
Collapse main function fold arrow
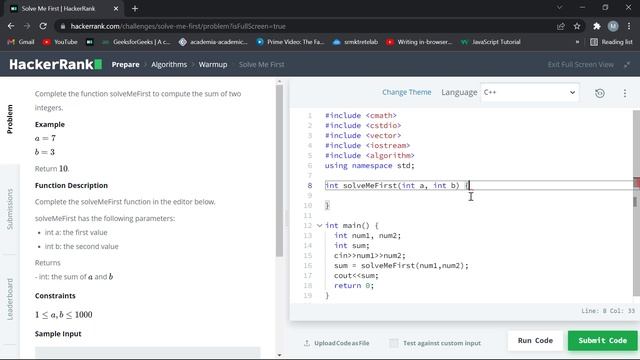click(x=319, y=225)
